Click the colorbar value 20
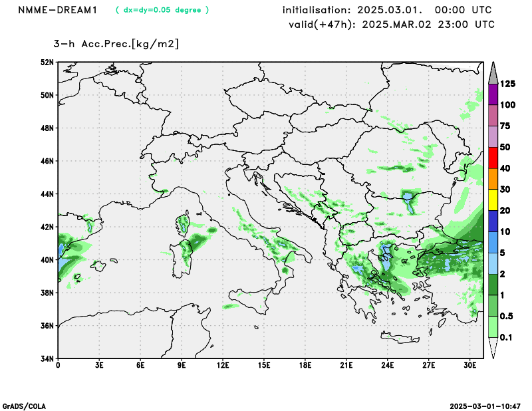532x411 pixels. click(505, 211)
